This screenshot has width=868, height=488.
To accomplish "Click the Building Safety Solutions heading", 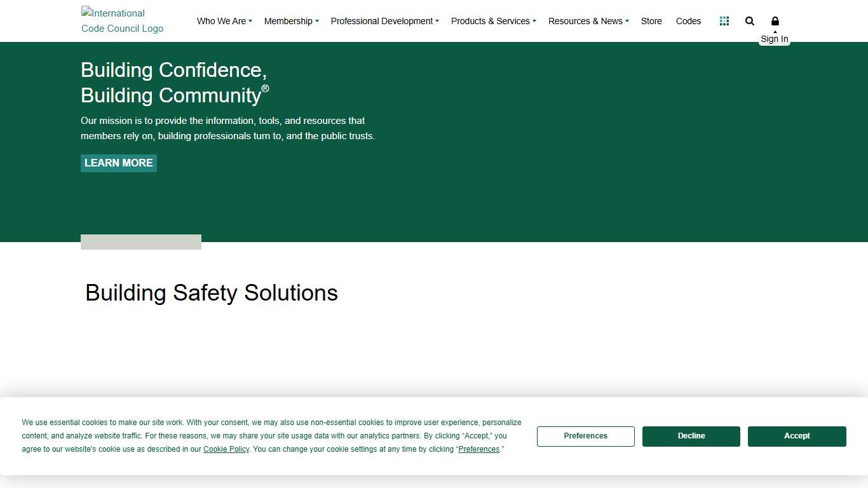I will (x=212, y=293).
